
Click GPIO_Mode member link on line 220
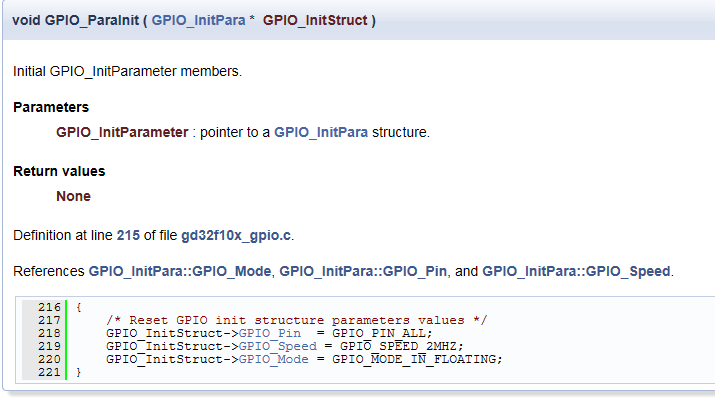pyautogui.click(x=274, y=360)
